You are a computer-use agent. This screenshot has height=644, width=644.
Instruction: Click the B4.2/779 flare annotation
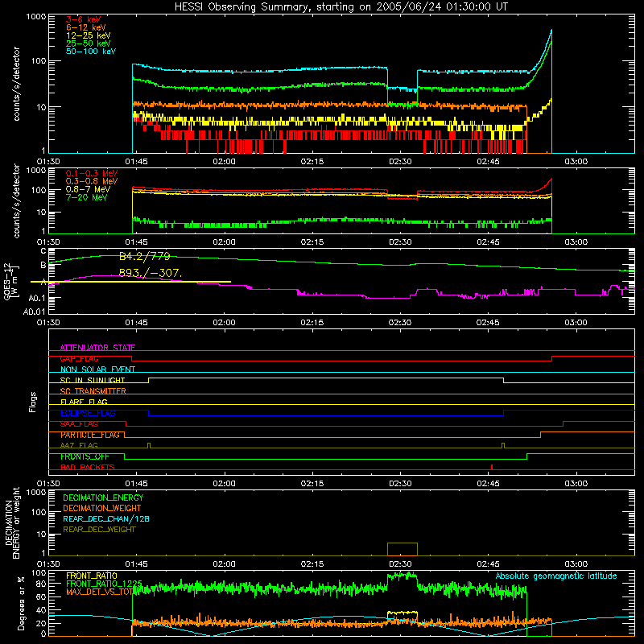click(x=145, y=257)
